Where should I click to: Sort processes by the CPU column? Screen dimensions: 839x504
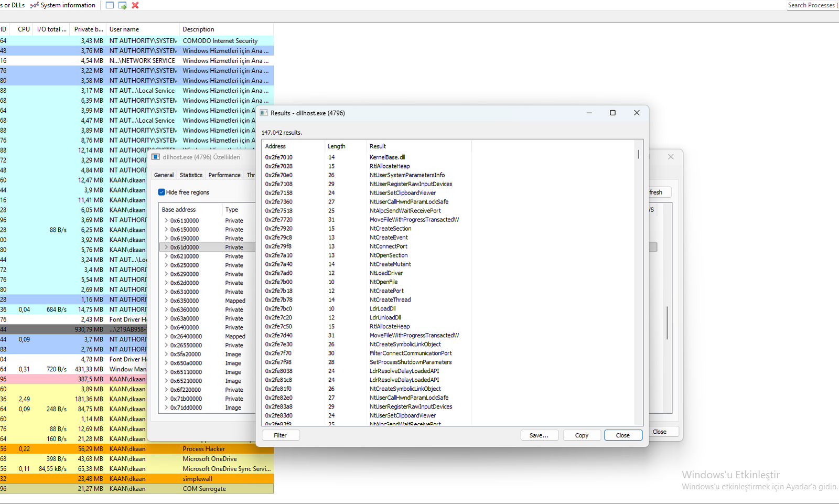point(24,29)
